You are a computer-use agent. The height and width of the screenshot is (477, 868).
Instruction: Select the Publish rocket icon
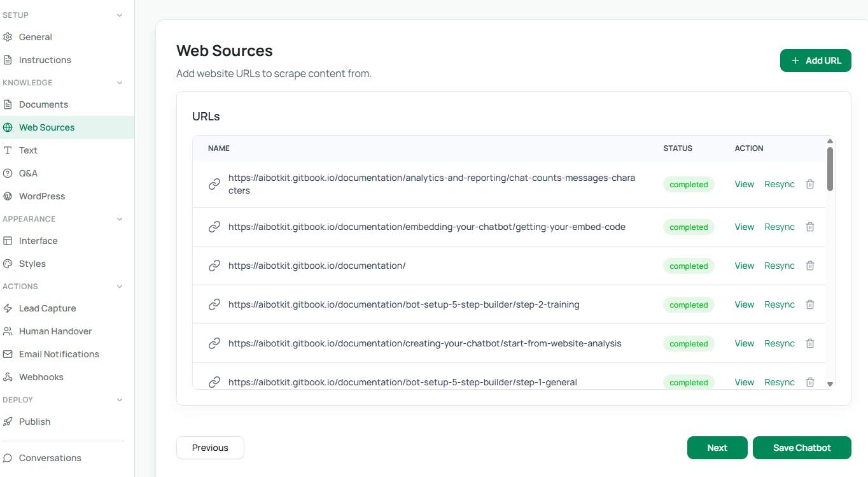pyautogui.click(x=8, y=422)
